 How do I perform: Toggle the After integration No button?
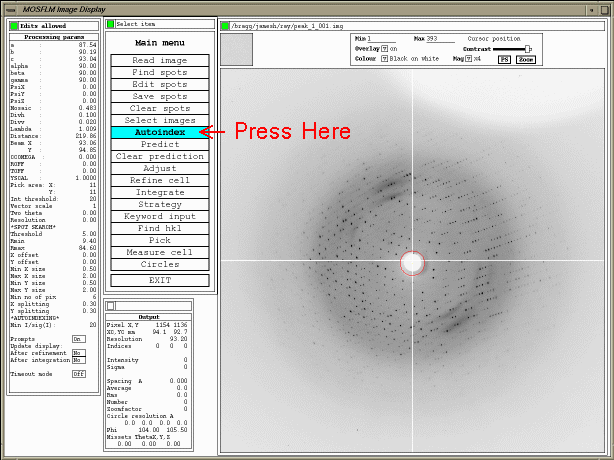[79, 360]
